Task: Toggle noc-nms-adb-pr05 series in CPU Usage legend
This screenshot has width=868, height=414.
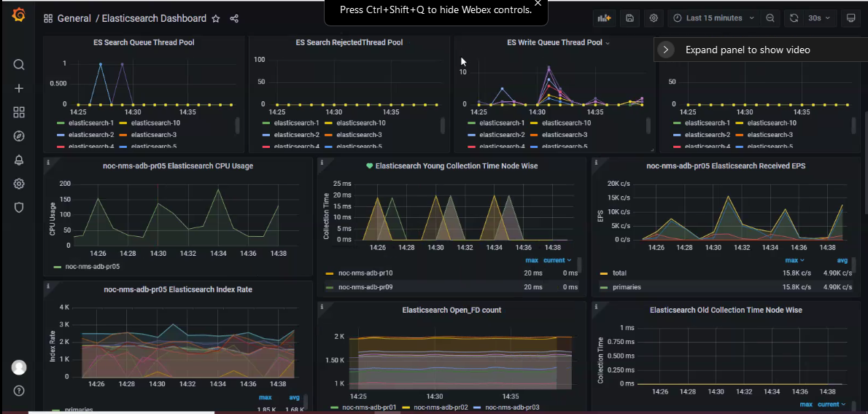Action: (93, 266)
